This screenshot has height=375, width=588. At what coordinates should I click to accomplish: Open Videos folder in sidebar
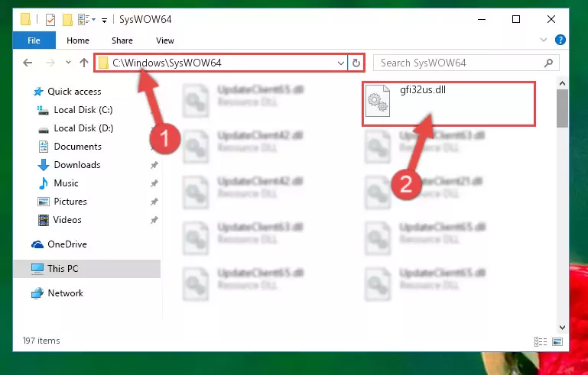(x=67, y=220)
